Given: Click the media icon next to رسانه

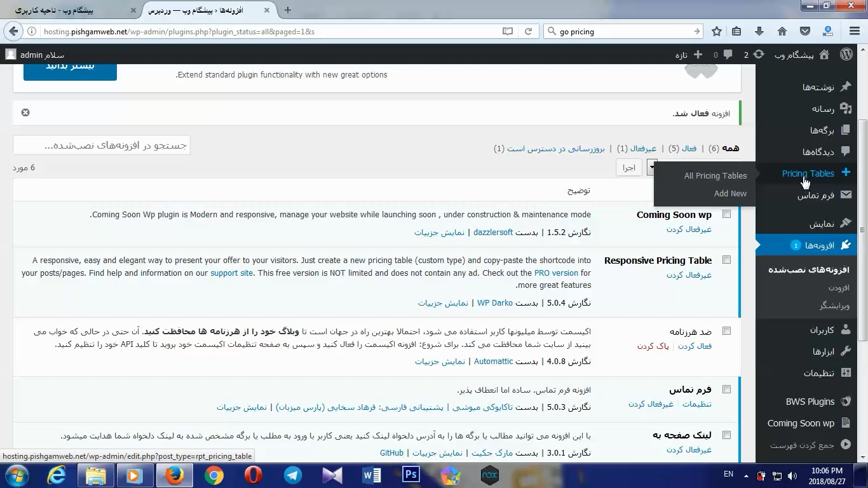Looking at the screenshot, I should pos(846,109).
